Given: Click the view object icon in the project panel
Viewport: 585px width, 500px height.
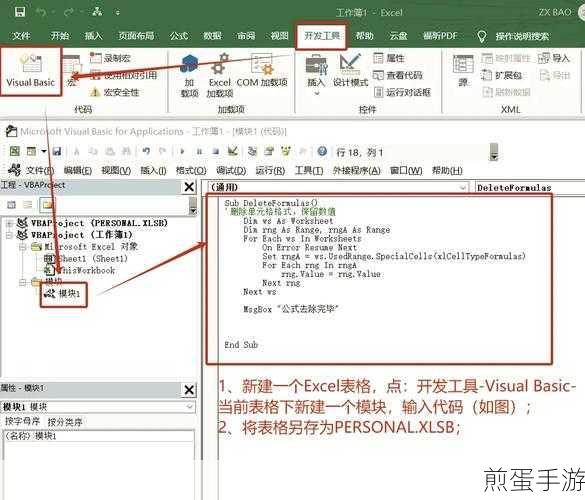Looking at the screenshot, I should click(28, 204).
